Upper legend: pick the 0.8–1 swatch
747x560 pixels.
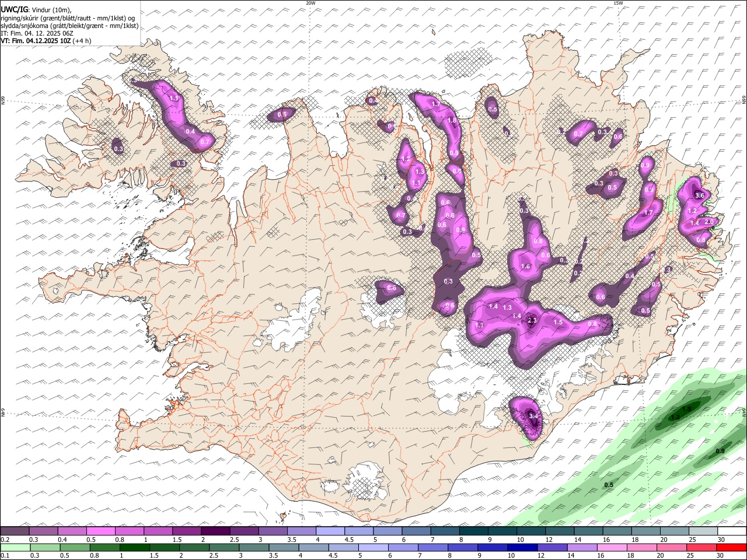[x=129, y=531]
